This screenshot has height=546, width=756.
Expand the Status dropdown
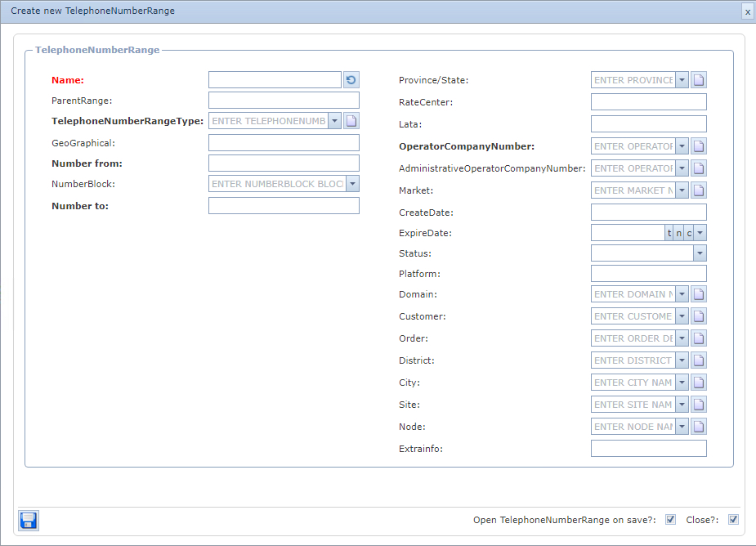pyautogui.click(x=700, y=253)
